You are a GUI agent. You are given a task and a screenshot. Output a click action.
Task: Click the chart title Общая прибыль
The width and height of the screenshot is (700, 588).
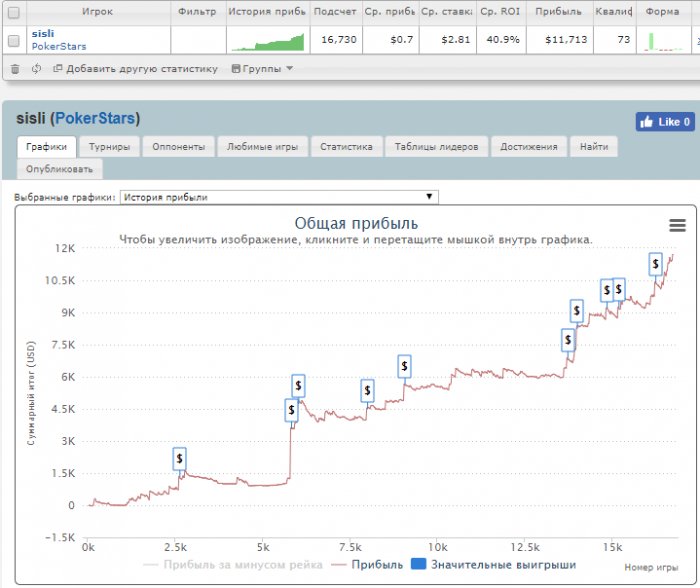(356, 223)
